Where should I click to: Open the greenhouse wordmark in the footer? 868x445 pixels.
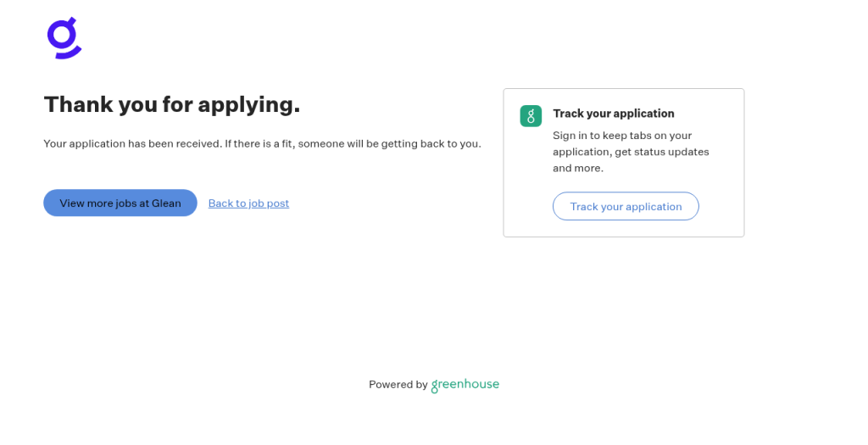point(465,385)
